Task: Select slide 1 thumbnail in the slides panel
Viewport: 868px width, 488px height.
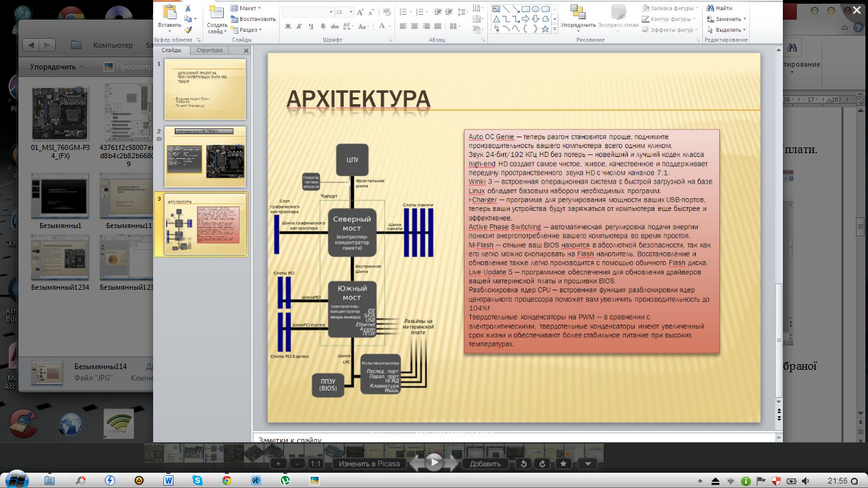Action: point(205,89)
